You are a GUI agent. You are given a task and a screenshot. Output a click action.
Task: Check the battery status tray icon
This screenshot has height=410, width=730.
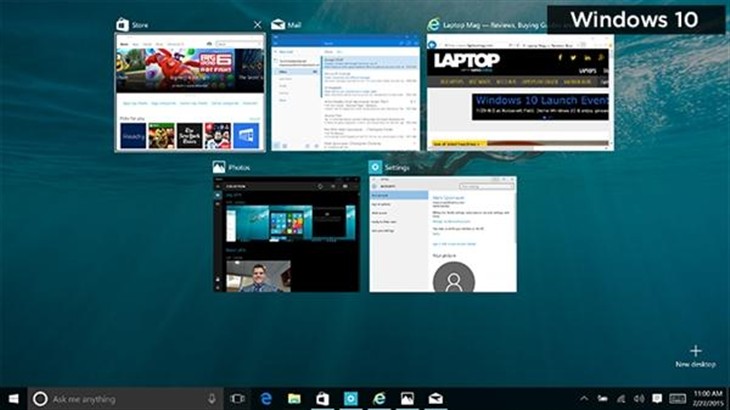pyautogui.click(x=602, y=399)
